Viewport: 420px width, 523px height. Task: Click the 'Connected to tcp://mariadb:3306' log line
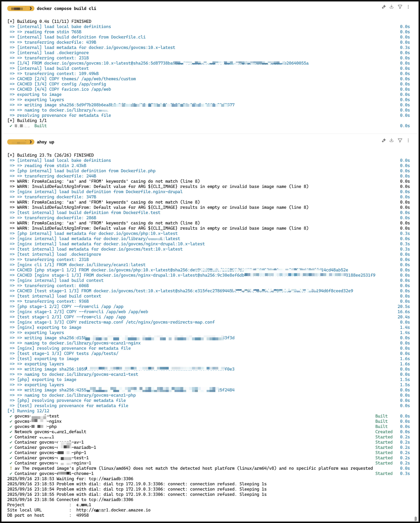pos(70,500)
